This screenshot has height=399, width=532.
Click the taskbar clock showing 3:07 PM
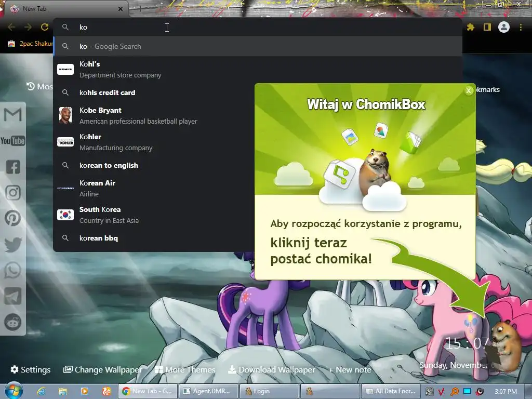coord(506,392)
